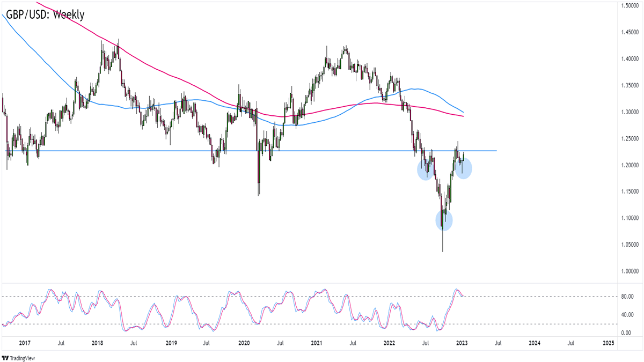Click the oscillator peak above 80 near 2023

click(458, 290)
